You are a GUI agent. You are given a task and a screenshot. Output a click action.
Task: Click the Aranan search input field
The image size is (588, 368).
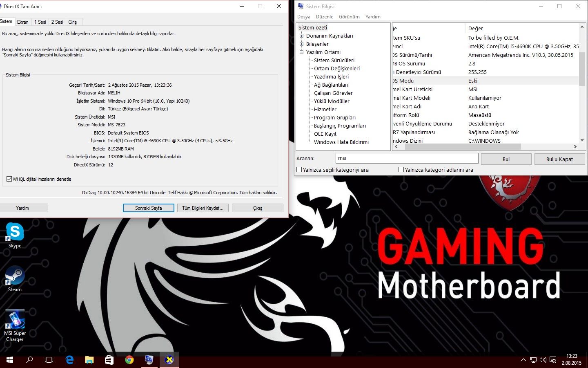407,158
